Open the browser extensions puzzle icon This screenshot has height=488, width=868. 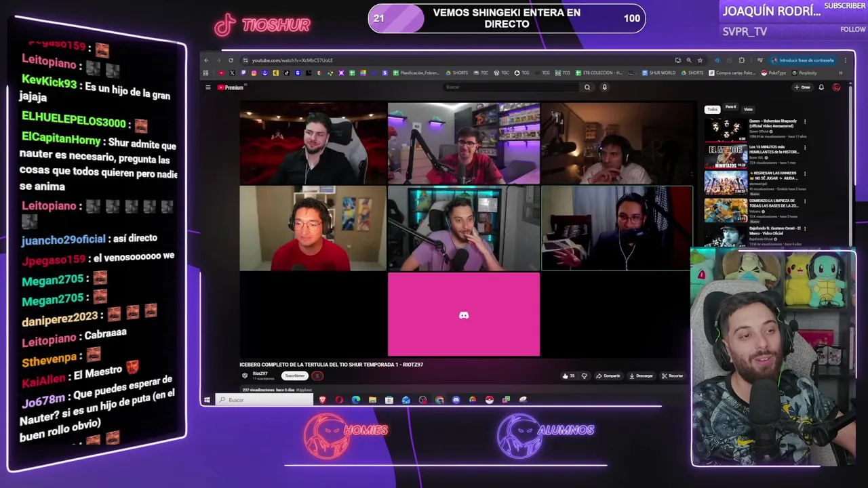click(742, 60)
